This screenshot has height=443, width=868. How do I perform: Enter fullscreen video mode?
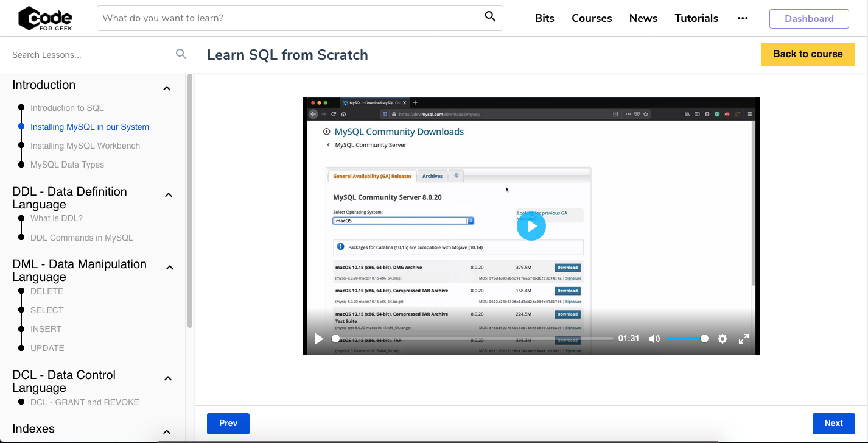(744, 339)
